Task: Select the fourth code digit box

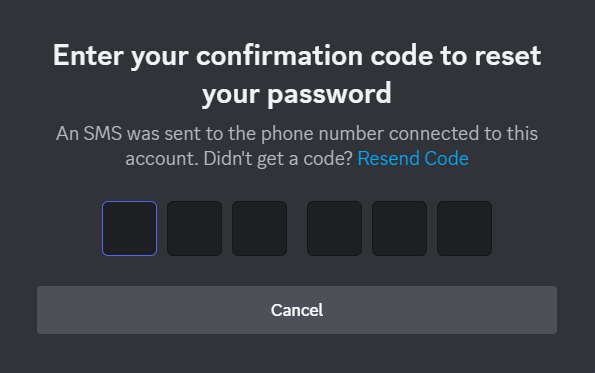Action: (x=334, y=228)
